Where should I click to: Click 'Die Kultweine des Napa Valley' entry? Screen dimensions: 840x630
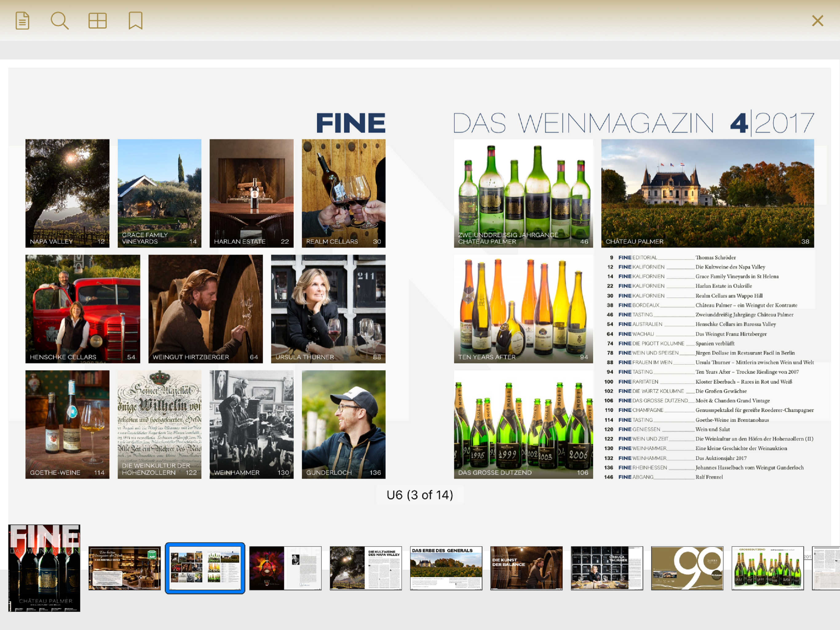click(x=730, y=267)
